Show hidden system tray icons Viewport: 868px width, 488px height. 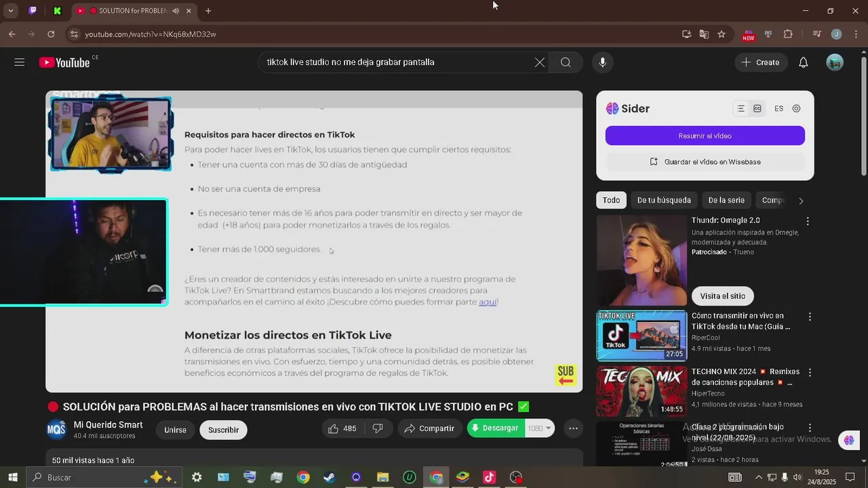coord(758,477)
